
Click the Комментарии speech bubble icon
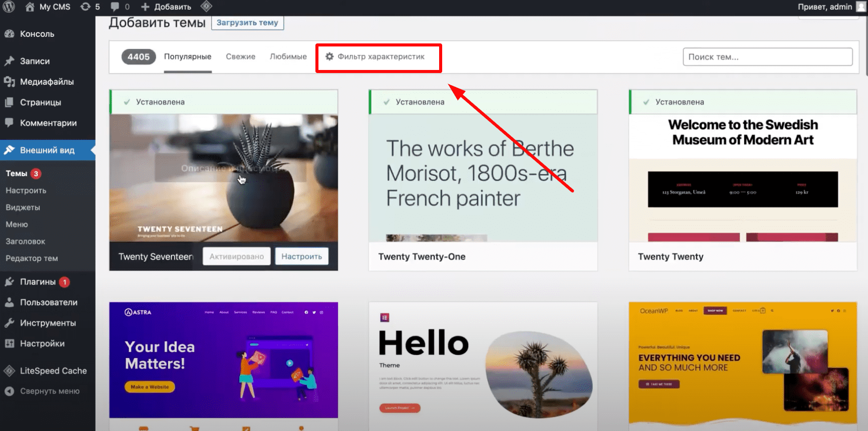9,123
